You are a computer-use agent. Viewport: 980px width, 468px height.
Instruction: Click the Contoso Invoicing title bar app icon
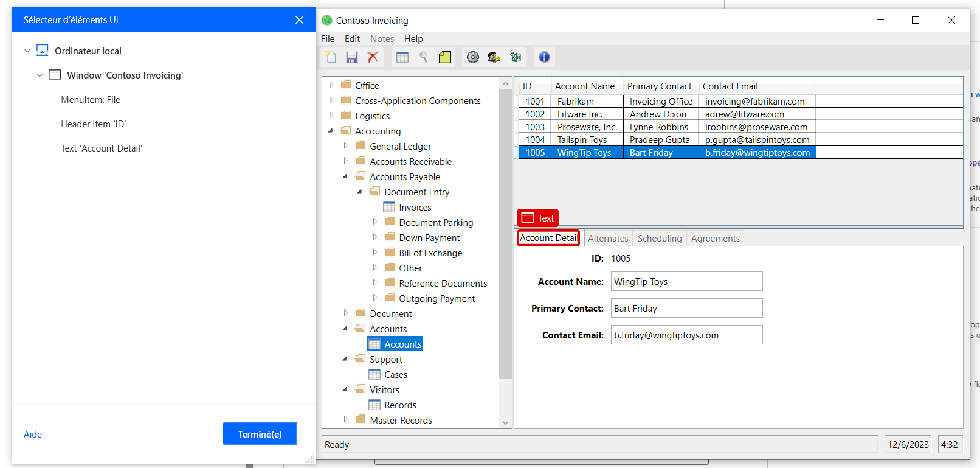click(x=327, y=20)
